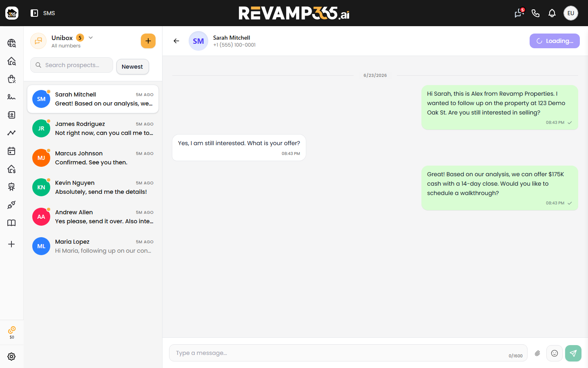Image resolution: width=588 pixels, height=368 pixels.
Task: Click the orange new conversation plus button
Action: click(x=148, y=41)
